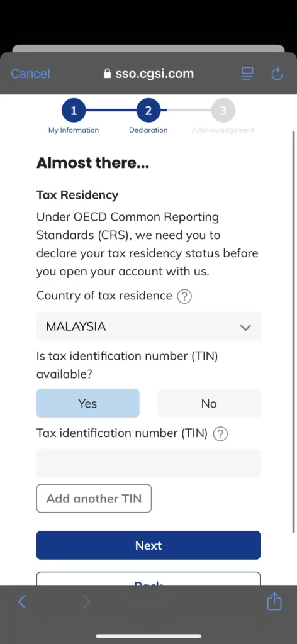Viewport: 297px width, 644px height.
Task: Go back with the browser back arrow
Action: pos(22,602)
